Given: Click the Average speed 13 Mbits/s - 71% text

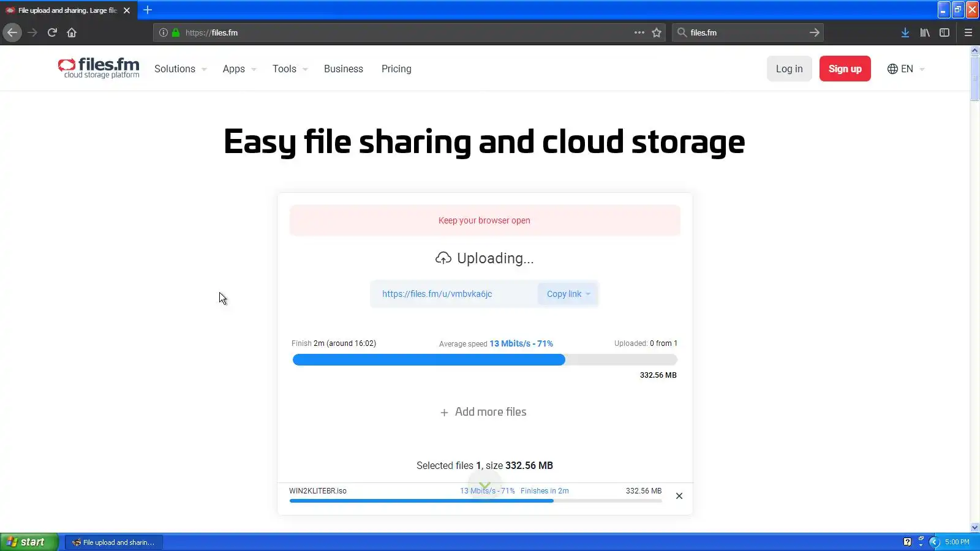Looking at the screenshot, I should 496,343.
